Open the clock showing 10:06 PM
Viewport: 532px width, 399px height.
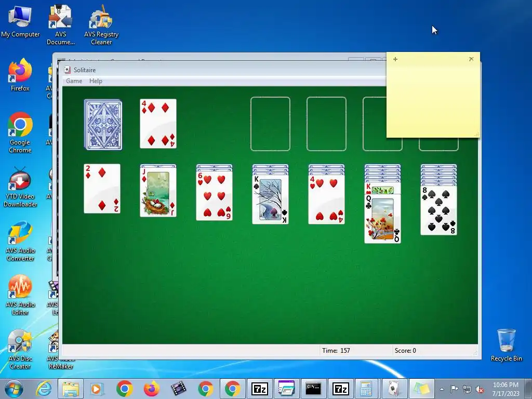coord(506,389)
